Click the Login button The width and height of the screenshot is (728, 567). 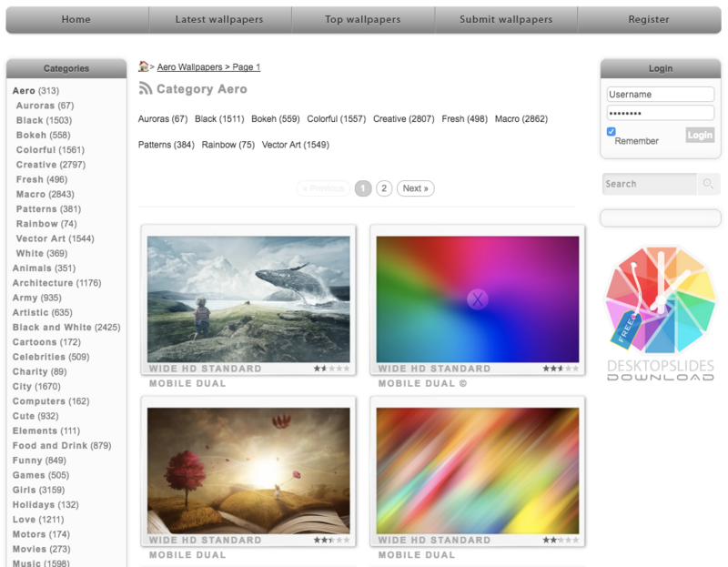click(700, 135)
